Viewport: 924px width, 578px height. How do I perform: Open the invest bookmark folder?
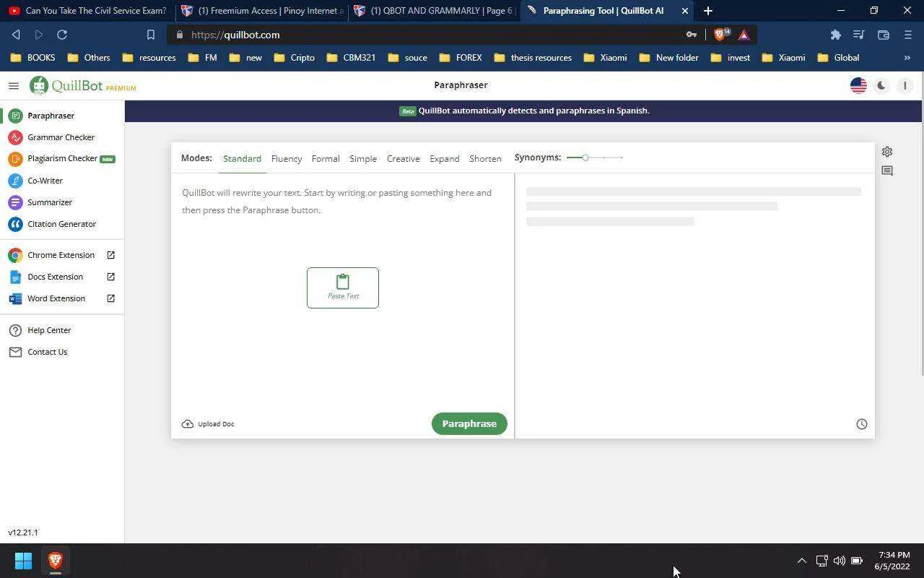730,58
